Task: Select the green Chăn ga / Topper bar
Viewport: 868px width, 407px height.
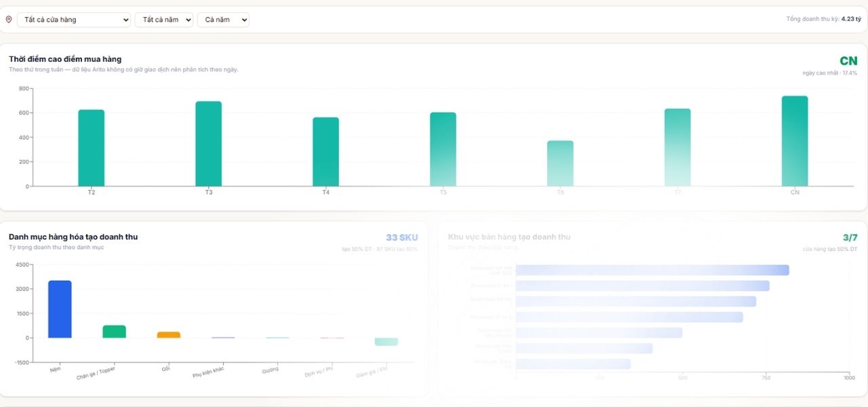Action: 115,332
